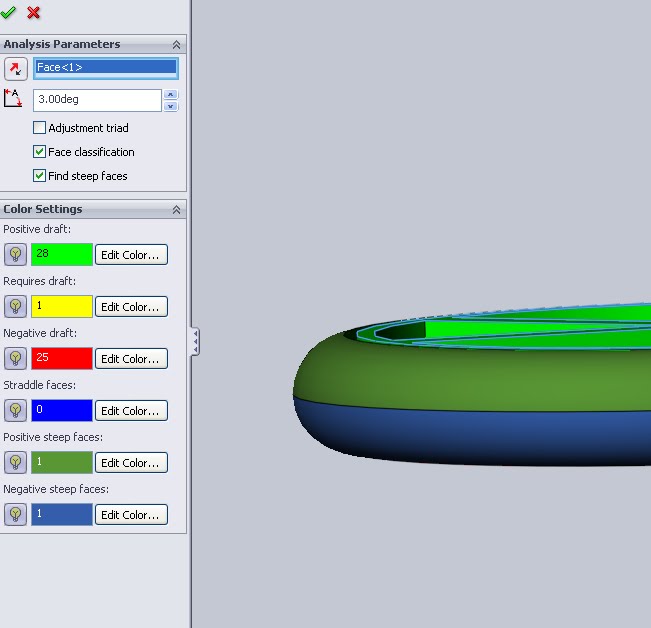The width and height of the screenshot is (651, 628).
Task: Toggle visibility of Negative draft faces
Action: [x=15, y=358]
